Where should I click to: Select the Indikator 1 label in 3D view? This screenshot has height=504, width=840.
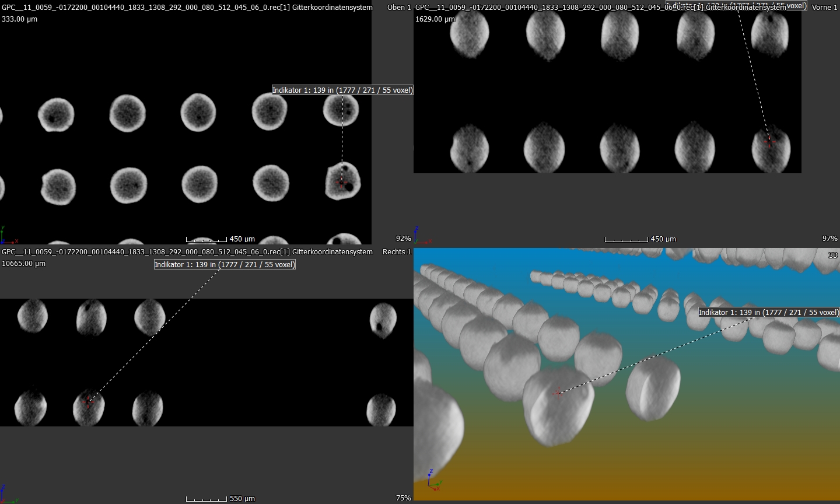pos(768,313)
